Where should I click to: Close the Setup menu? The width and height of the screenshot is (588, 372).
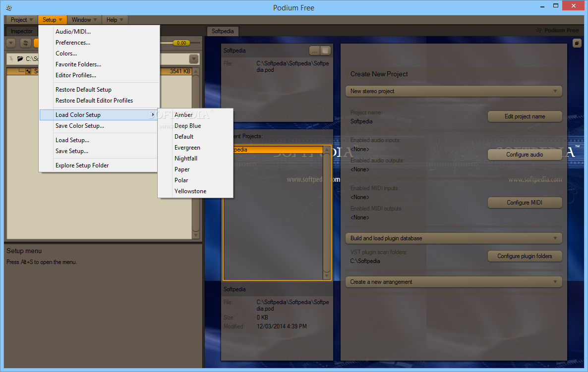52,20
